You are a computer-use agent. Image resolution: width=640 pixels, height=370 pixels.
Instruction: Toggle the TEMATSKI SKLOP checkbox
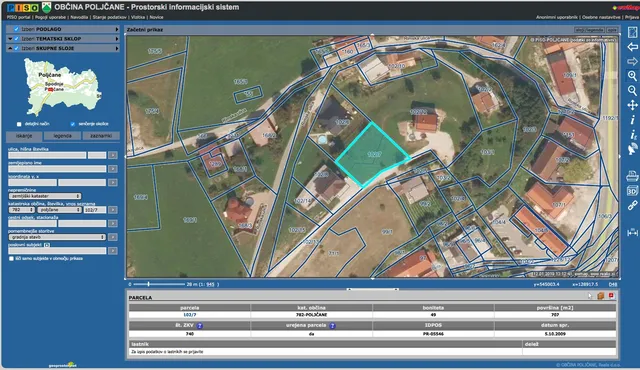click(x=17, y=39)
